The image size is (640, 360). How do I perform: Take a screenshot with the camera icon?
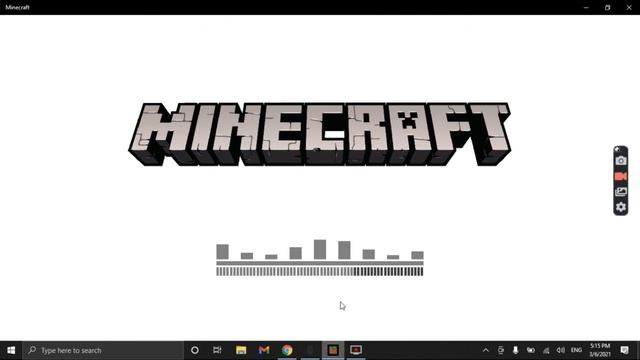point(621,161)
